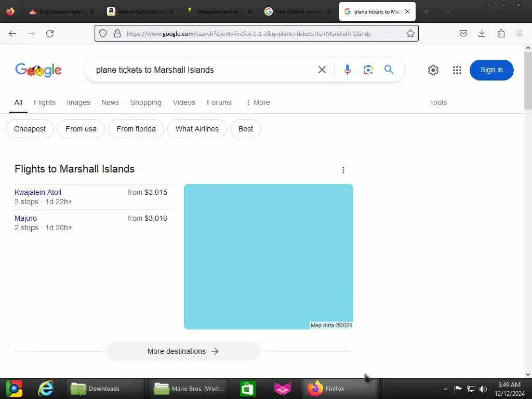Apply the From usa chip
The width and height of the screenshot is (532, 399).
click(81, 129)
